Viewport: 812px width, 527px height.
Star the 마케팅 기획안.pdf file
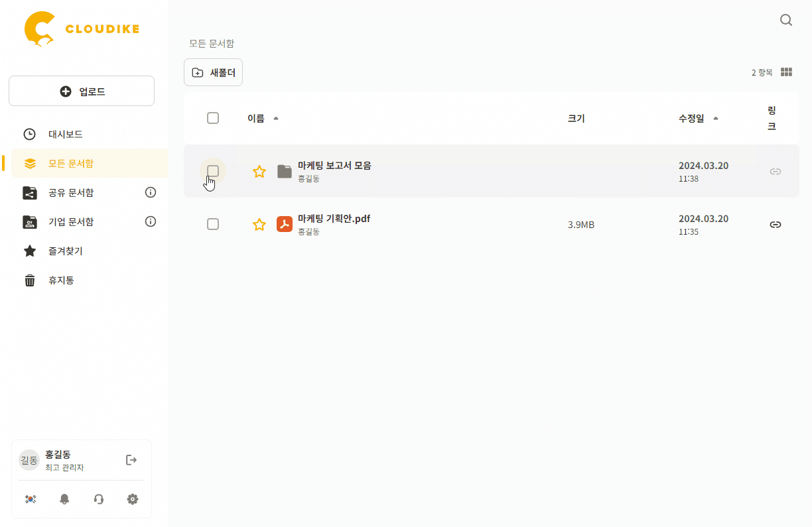(259, 225)
